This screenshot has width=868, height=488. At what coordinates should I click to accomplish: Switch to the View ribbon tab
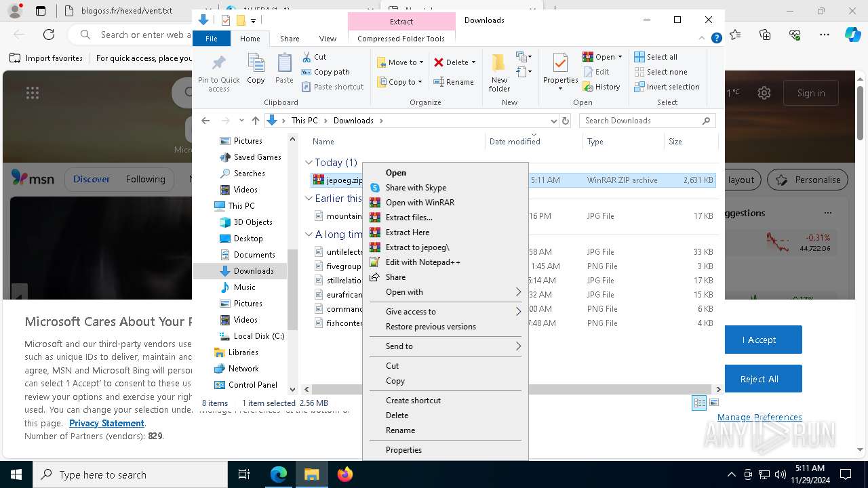(328, 39)
